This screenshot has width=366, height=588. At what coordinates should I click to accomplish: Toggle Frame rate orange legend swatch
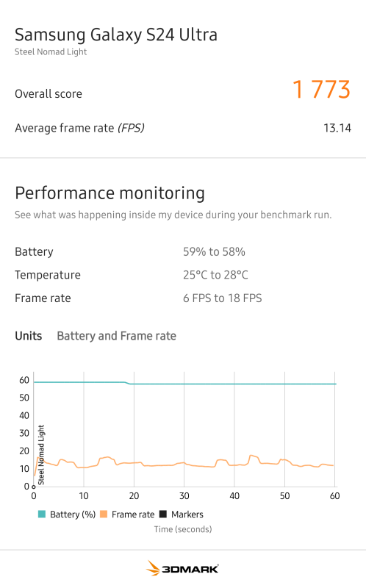point(104,514)
